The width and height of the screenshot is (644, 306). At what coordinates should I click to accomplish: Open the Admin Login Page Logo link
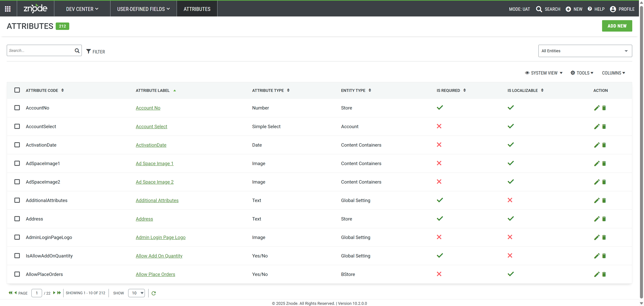click(160, 237)
